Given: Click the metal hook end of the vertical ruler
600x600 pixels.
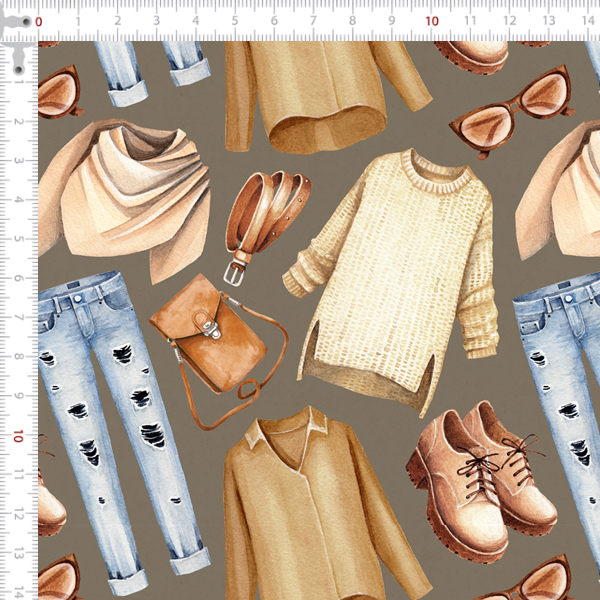Looking at the screenshot, I should pyautogui.click(x=18, y=58).
